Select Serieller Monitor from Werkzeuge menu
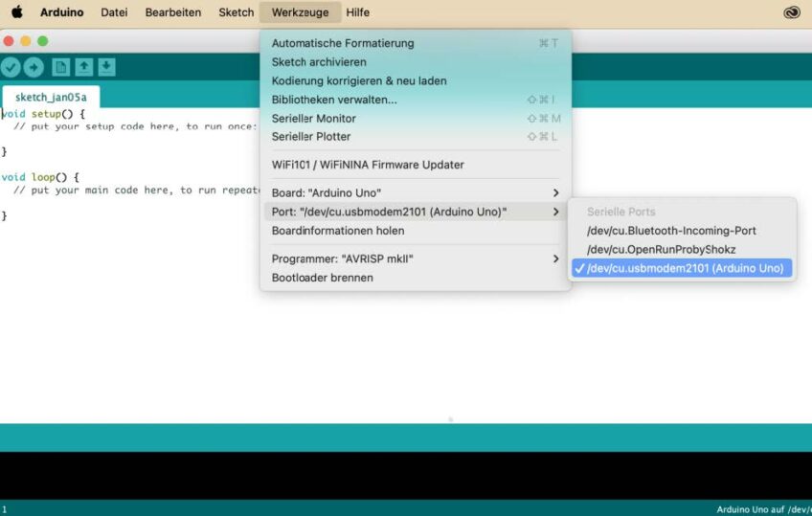 (313, 119)
